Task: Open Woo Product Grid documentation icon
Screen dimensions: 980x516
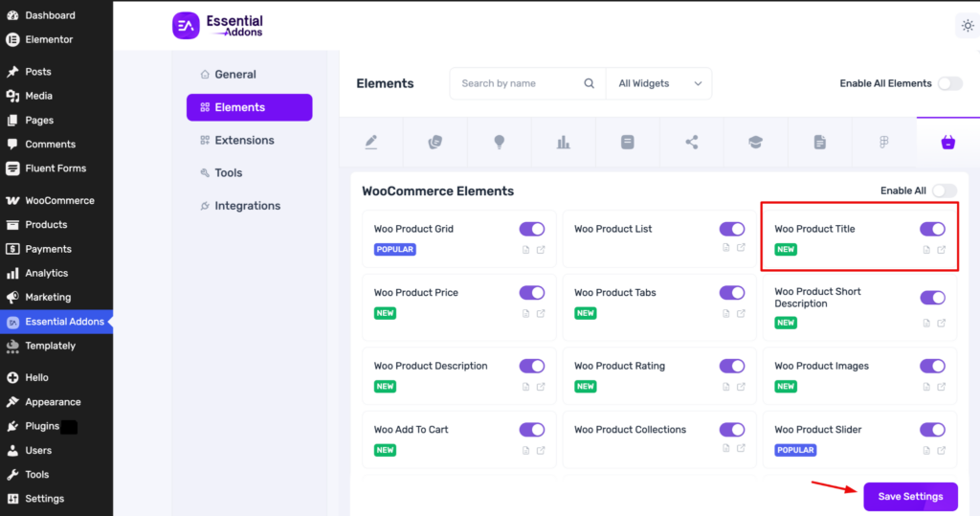Action: coord(525,250)
